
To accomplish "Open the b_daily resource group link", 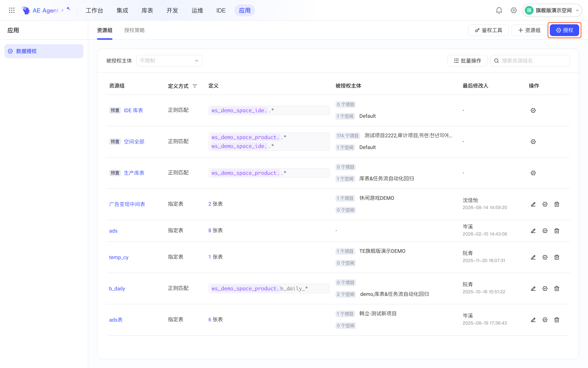I will pos(117,288).
